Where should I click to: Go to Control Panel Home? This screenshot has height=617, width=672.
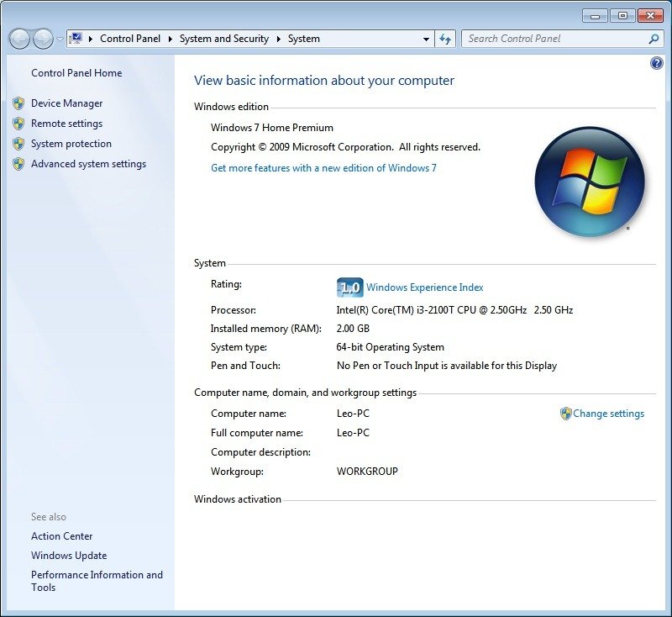tap(76, 73)
